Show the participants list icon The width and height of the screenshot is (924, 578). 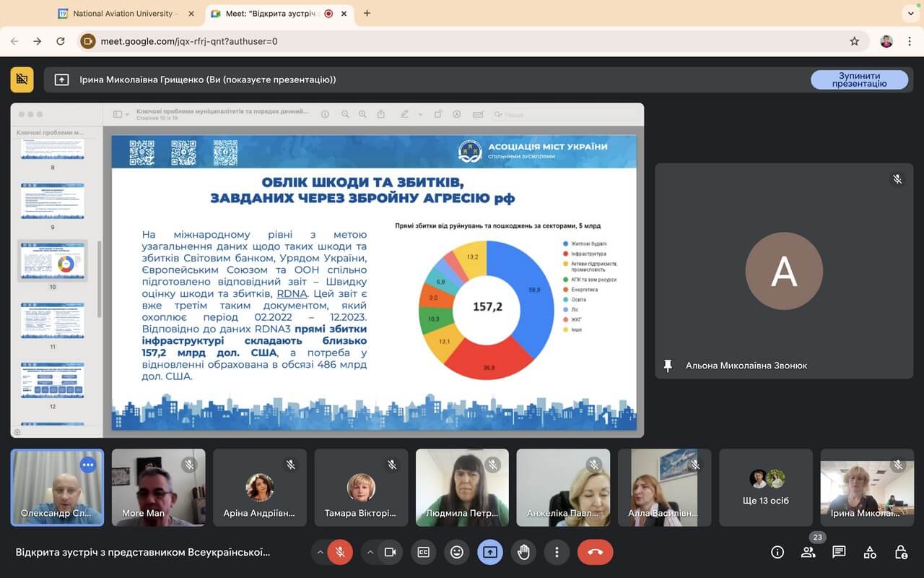pos(808,552)
